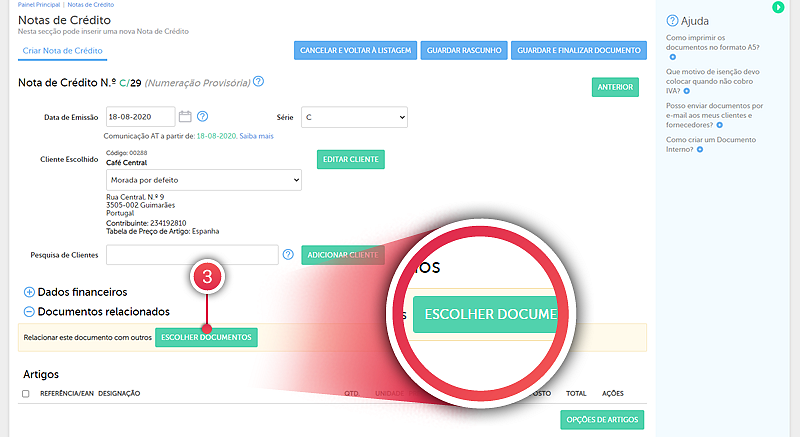Select the Criar Nota de Crédito tab
800x437 pixels.
62,51
